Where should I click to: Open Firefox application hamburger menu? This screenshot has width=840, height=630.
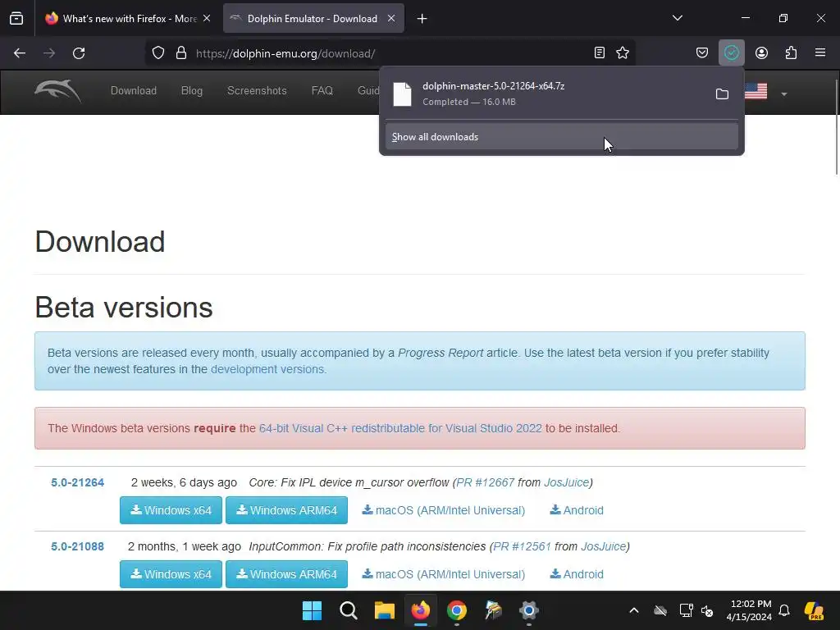pos(820,52)
